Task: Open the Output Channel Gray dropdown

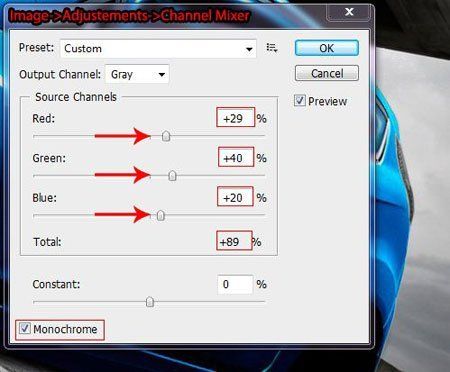Action: click(137, 74)
